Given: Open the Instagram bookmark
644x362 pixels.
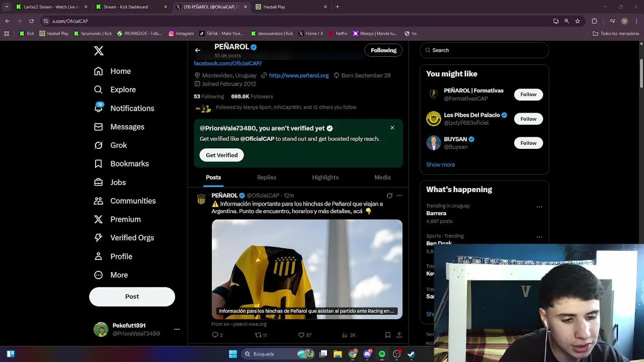Looking at the screenshot, I should tap(181, 34).
